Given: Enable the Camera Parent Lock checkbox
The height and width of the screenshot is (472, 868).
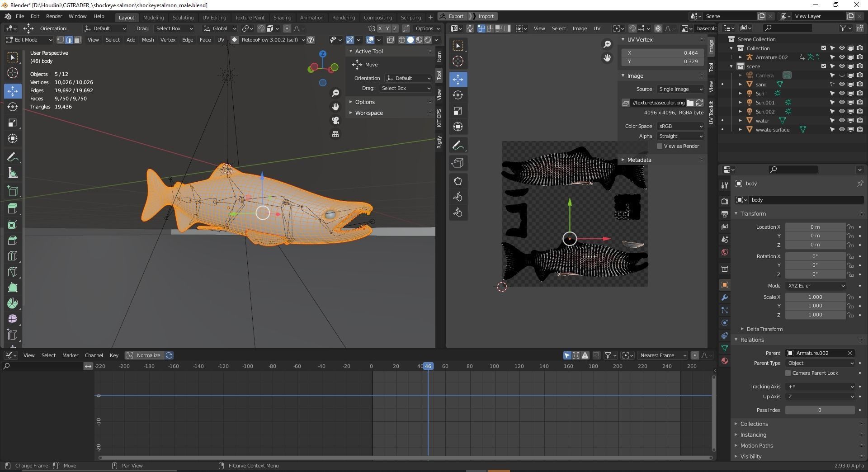Looking at the screenshot, I should [788, 373].
